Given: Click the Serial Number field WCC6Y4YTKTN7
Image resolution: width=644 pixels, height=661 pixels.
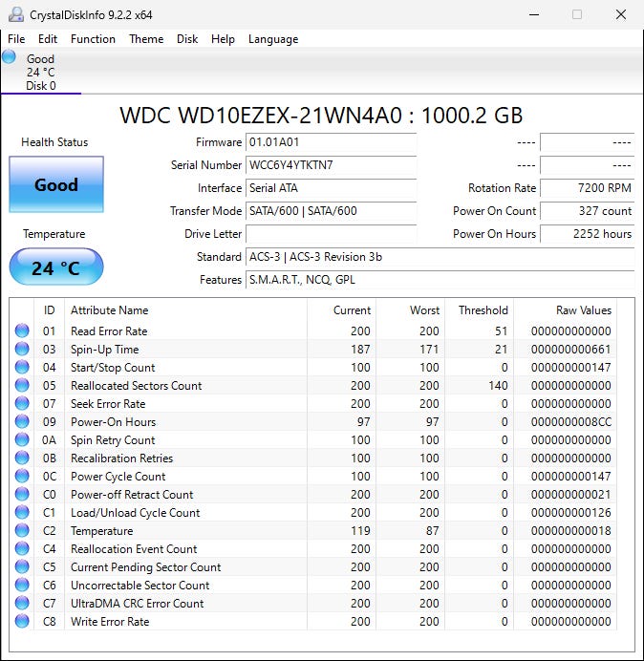Looking at the screenshot, I should pos(331,165).
